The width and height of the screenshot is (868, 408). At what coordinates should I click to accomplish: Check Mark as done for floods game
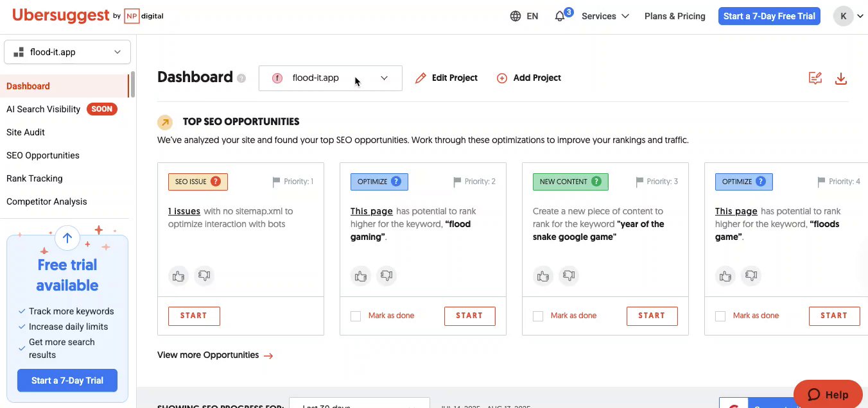click(x=720, y=316)
